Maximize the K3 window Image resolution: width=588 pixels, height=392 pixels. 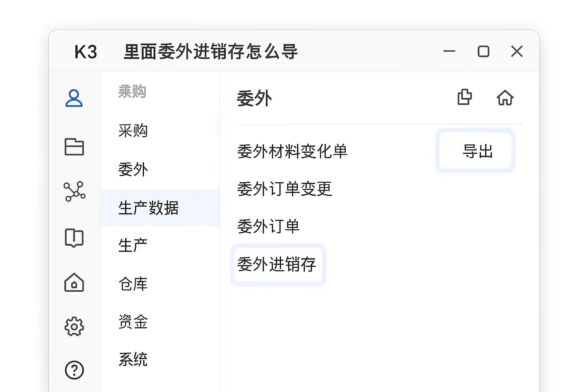pyautogui.click(x=483, y=51)
